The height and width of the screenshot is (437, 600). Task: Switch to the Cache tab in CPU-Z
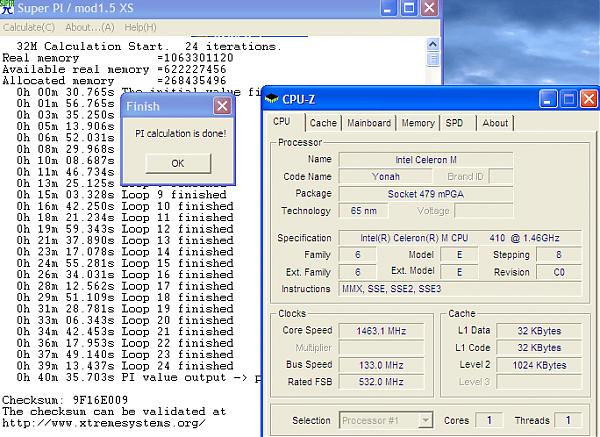pos(323,123)
